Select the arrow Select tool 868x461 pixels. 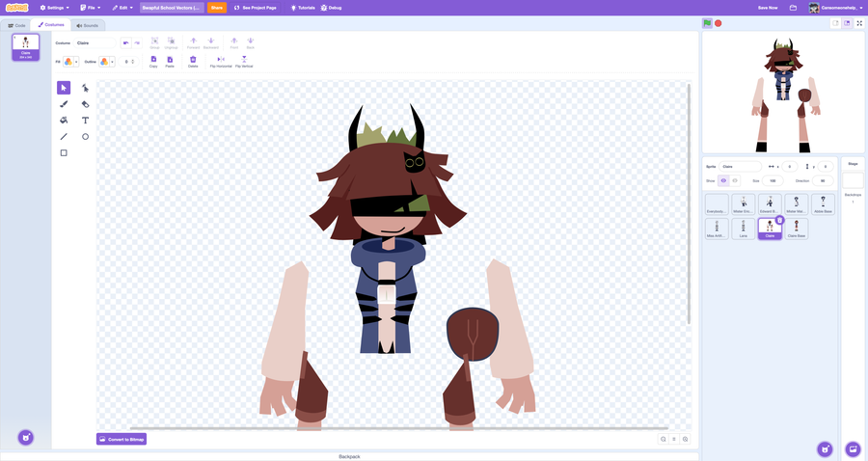64,88
